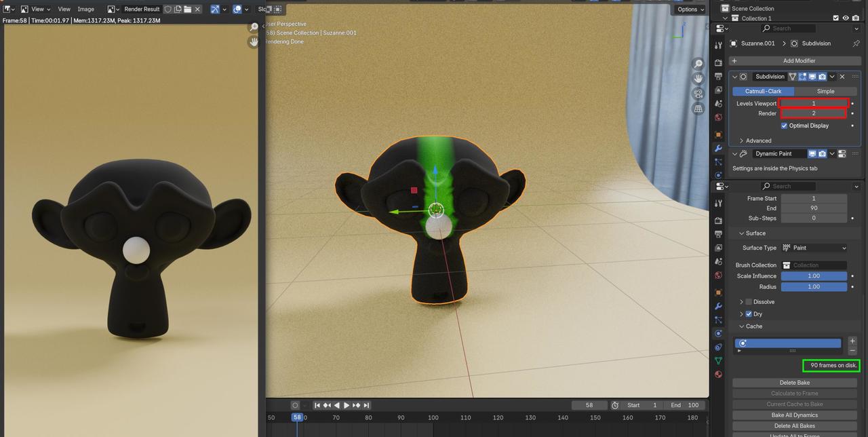Screen dimensions: 868x437
Task: Open the Tool tab in upper Properties editor
Action: pyautogui.click(x=718, y=45)
